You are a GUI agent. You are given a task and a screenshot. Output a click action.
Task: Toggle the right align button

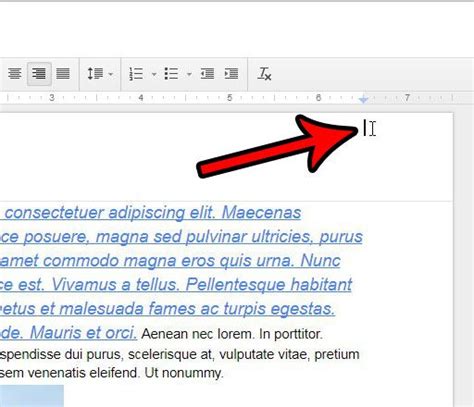point(39,74)
